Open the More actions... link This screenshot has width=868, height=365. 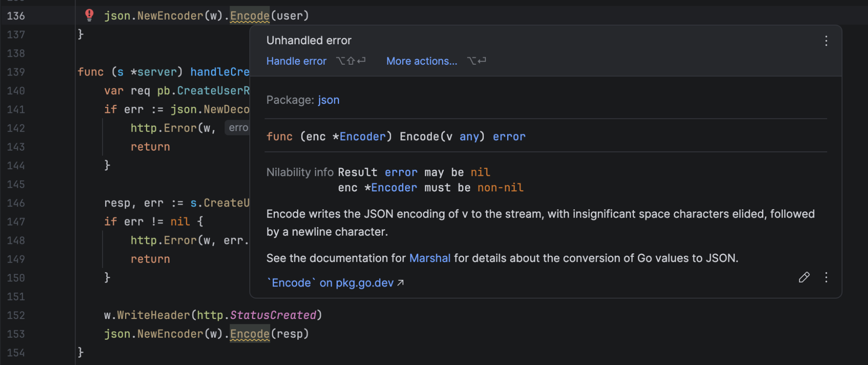[421, 61]
